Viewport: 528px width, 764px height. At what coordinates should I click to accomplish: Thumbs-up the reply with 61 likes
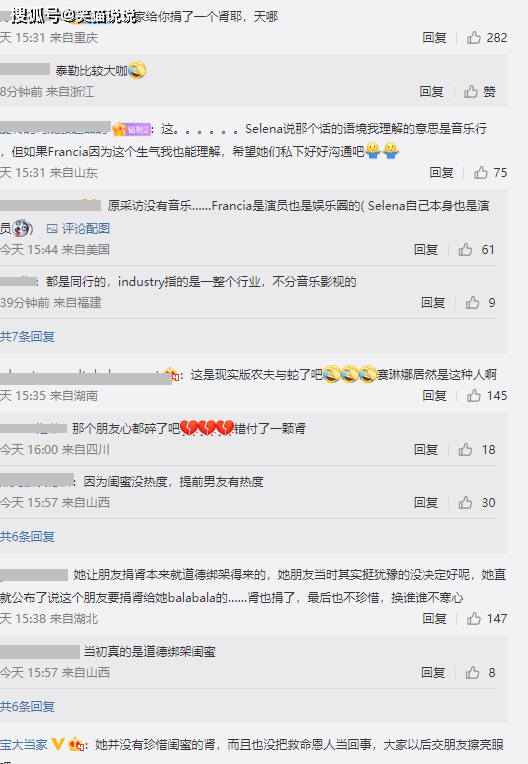(465, 249)
